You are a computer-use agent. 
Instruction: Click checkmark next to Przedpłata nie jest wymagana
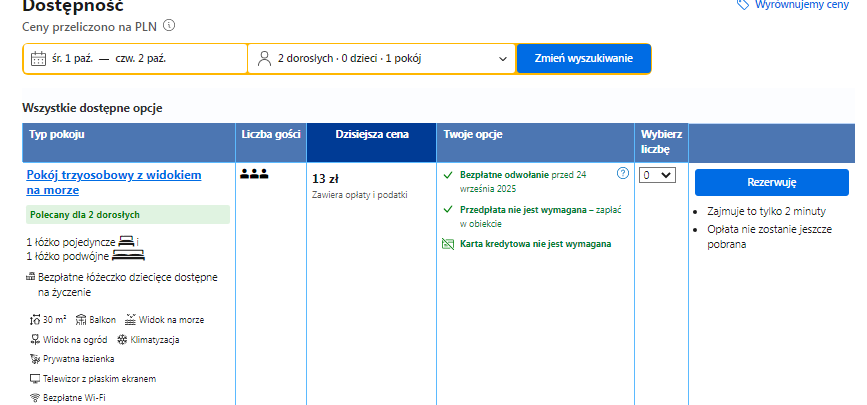point(448,210)
